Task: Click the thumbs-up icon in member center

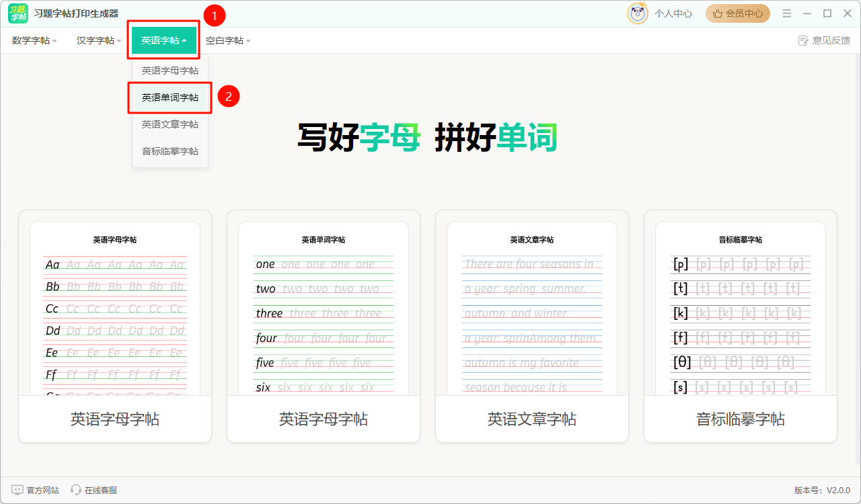Action: [x=717, y=13]
